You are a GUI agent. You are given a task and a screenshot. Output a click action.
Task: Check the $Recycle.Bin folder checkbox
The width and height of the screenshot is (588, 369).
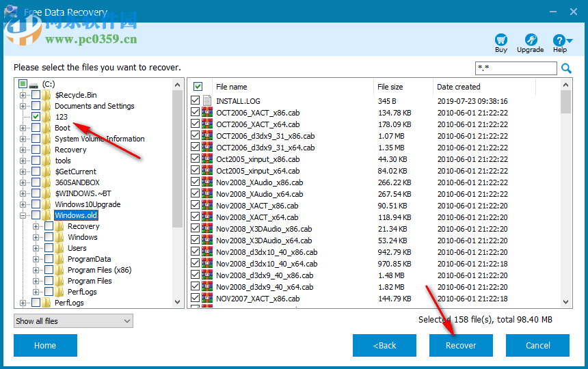click(x=36, y=94)
